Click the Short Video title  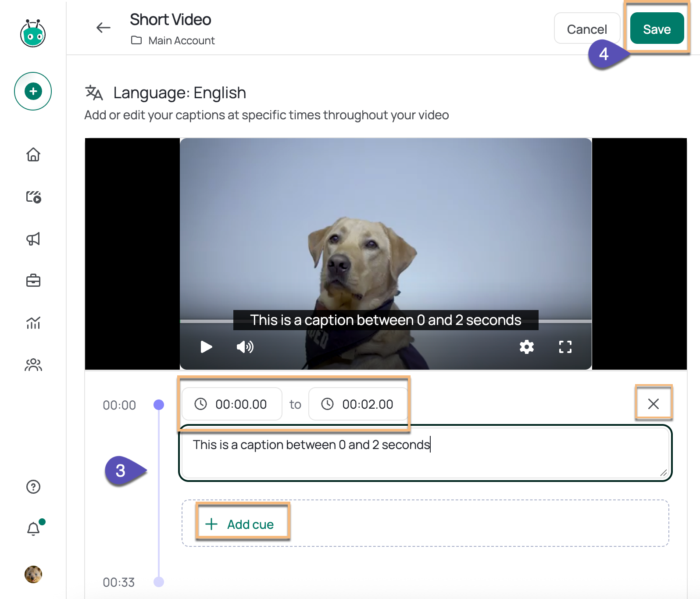(x=171, y=20)
